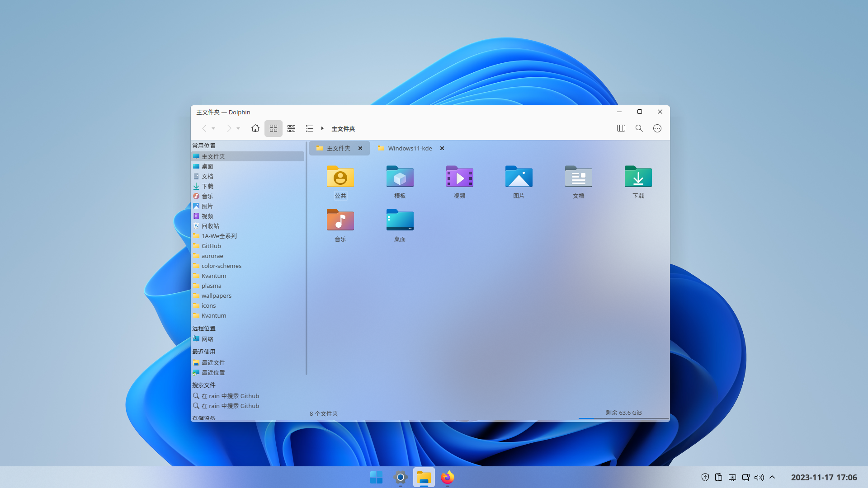The width and height of the screenshot is (868, 488).
Task: Open plasma sidebar bookmark
Action: point(248,286)
